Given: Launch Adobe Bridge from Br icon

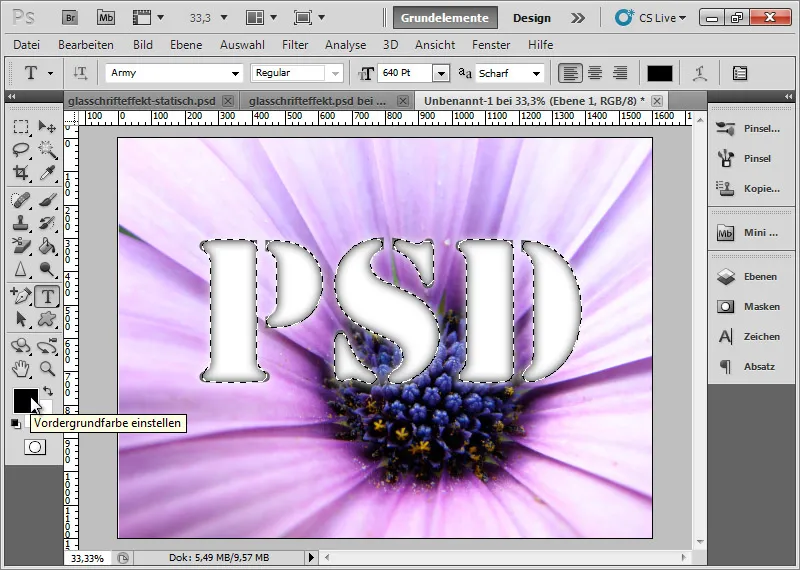Looking at the screenshot, I should [x=70, y=18].
